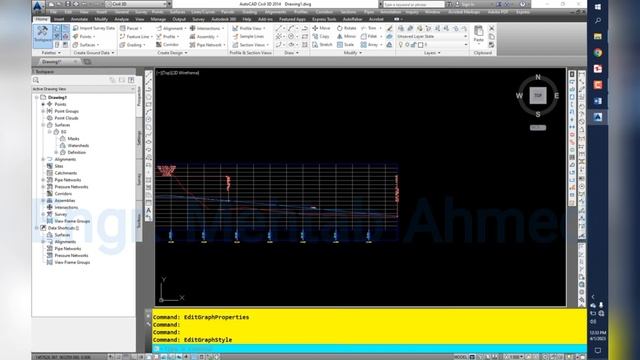Screen dimensions: 640x360
Task: Switch to the Analyze ribbon tab
Action: 121,19
